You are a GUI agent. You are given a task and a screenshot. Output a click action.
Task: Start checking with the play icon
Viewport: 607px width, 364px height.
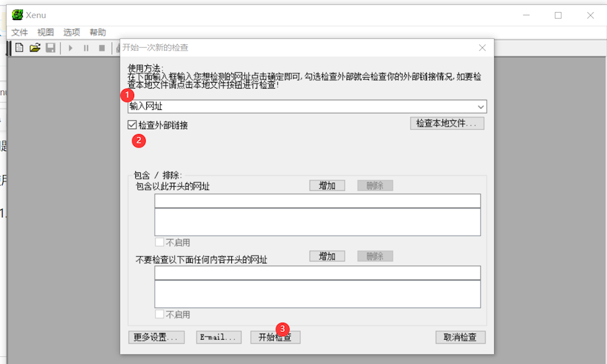(69, 48)
